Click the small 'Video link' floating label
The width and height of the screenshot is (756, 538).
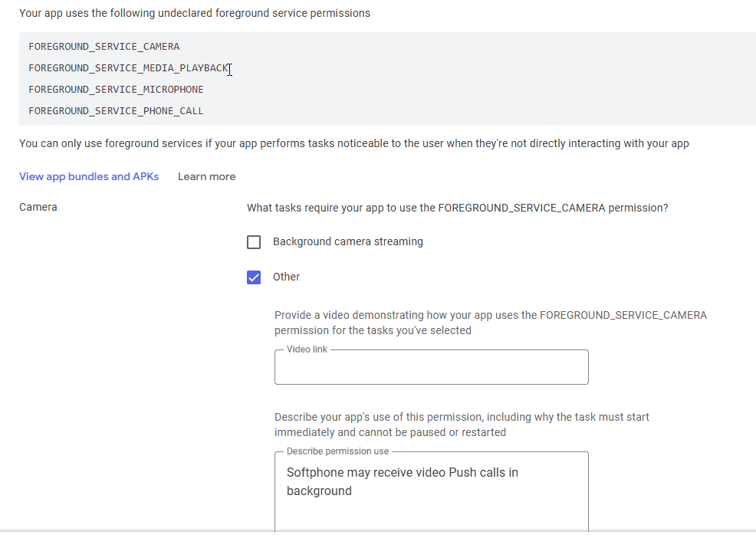coord(307,349)
